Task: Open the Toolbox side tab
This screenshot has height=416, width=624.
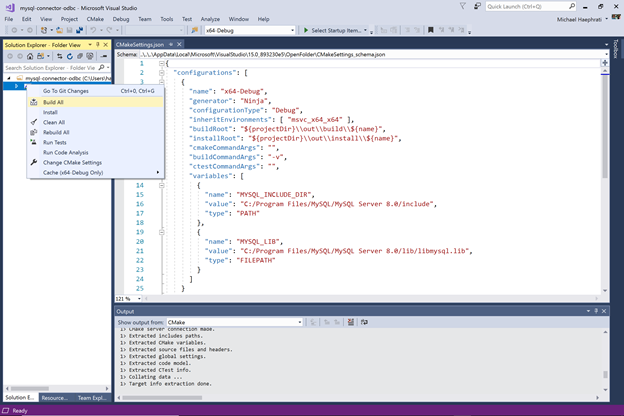Action: 616,49
